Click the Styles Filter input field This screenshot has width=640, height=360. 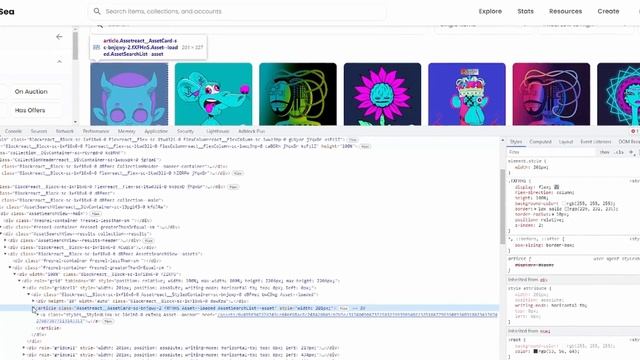[x=551, y=152]
